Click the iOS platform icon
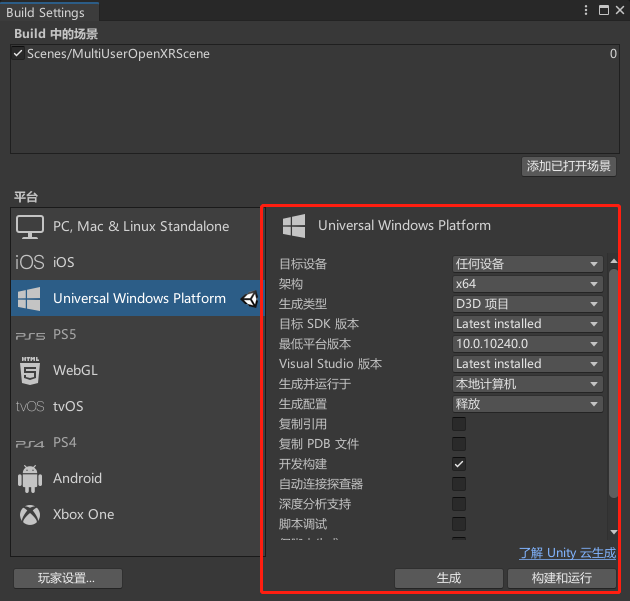Viewport: 630px width, 601px height. (x=30, y=262)
